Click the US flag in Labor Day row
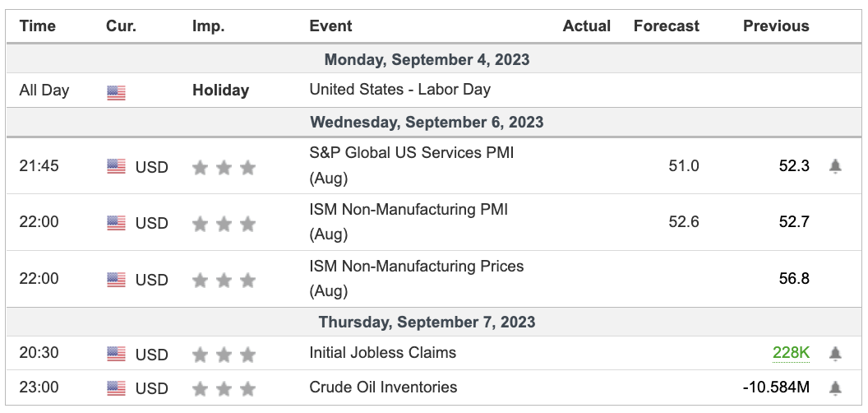The image size is (868, 413). tap(116, 91)
